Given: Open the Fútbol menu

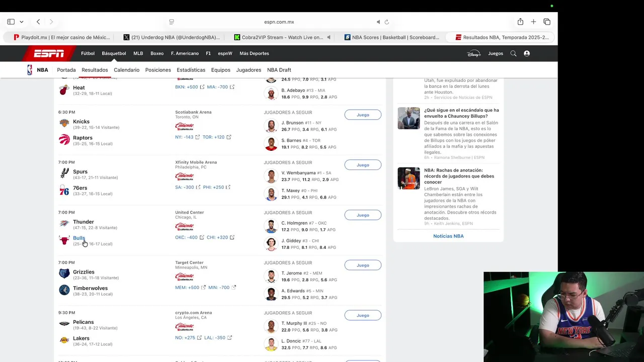Looking at the screenshot, I should 88,53.
